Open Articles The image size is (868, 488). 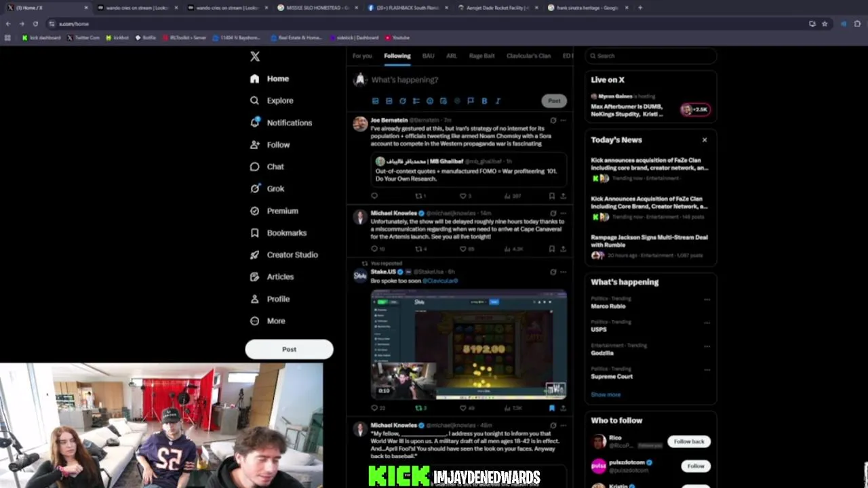tap(272, 277)
